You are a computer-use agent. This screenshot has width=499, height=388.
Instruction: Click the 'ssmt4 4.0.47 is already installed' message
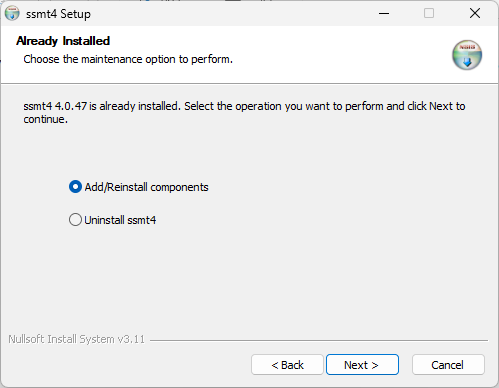click(244, 113)
